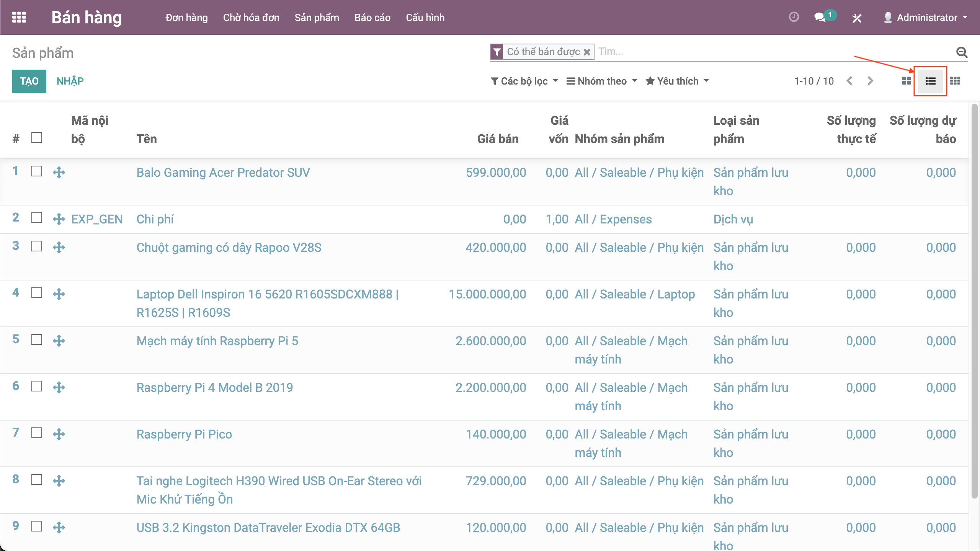
Task: Select the checkbox for Balo Gaming Acer Predator
Action: (x=37, y=171)
